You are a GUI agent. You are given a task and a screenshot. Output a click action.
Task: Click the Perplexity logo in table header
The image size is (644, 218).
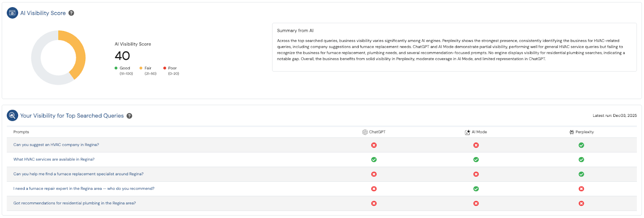tap(572, 132)
